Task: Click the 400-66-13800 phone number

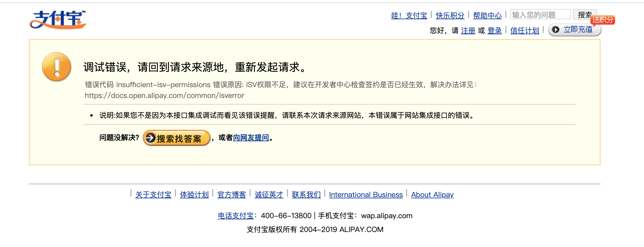Action: (x=286, y=216)
